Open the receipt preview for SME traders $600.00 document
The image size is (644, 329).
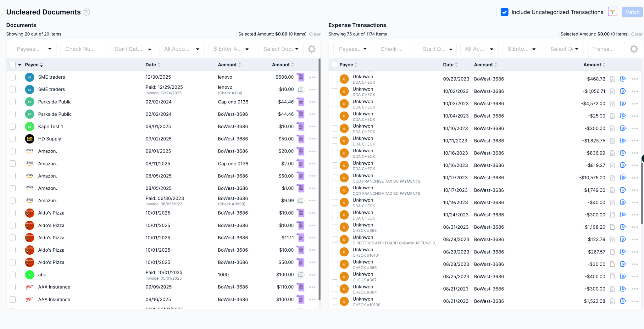pyautogui.click(x=300, y=77)
